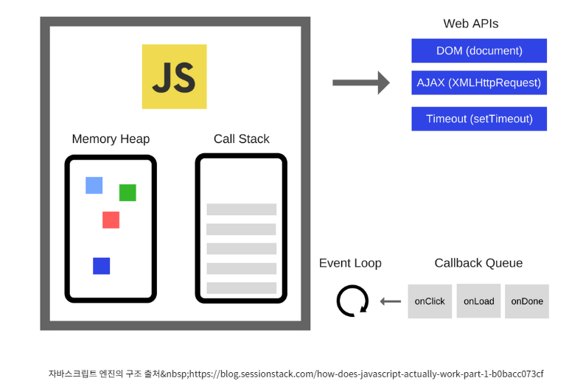Click the Event Loop label

pos(350,263)
